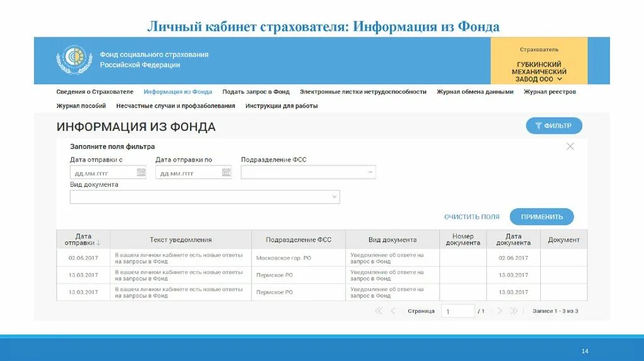Click the ФИЛЬТР button
This screenshot has width=644, height=361.
[554, 126]
